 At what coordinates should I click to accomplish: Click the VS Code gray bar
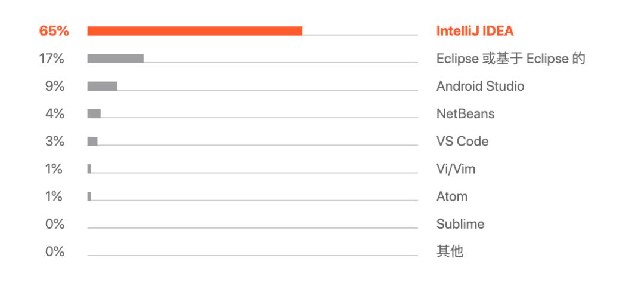click(92, 141)
